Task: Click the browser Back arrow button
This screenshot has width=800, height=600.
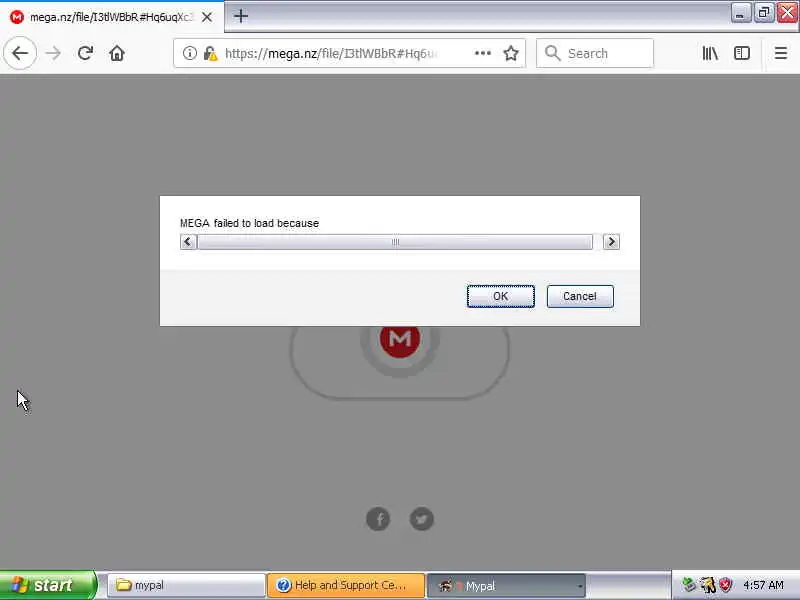Action: tap(20, 53)
